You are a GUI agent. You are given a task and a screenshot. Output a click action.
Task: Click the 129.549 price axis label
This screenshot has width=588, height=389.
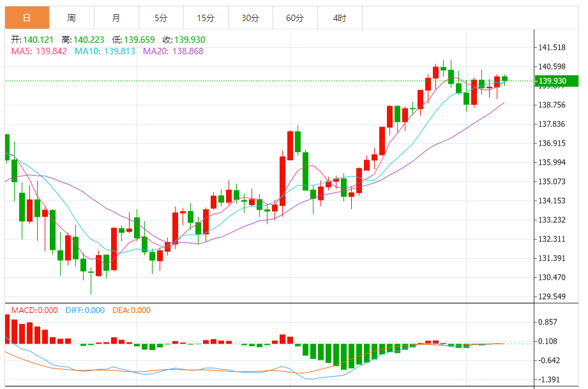pos(552,297)
